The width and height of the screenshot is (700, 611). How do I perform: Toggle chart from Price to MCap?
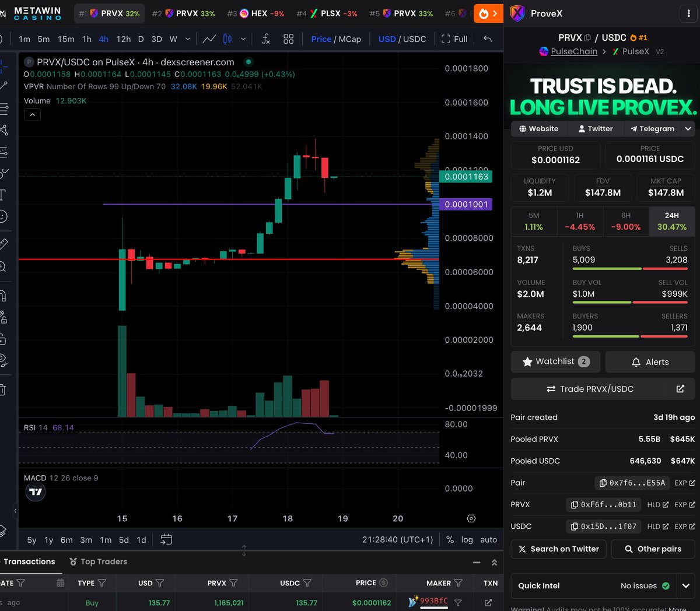(x=349, y=39)
